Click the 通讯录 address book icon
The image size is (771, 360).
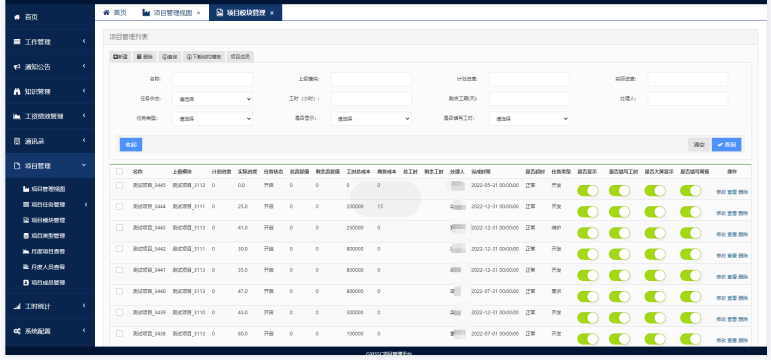(17, 141)
